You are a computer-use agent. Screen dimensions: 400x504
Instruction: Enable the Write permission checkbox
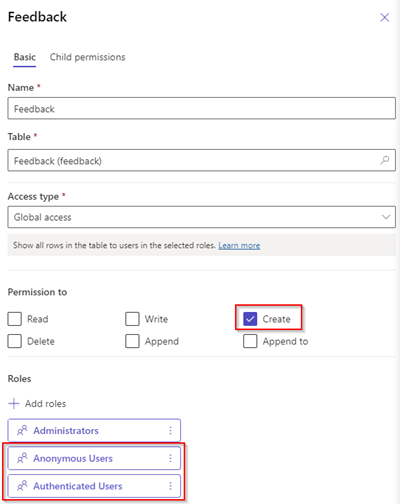132,319
